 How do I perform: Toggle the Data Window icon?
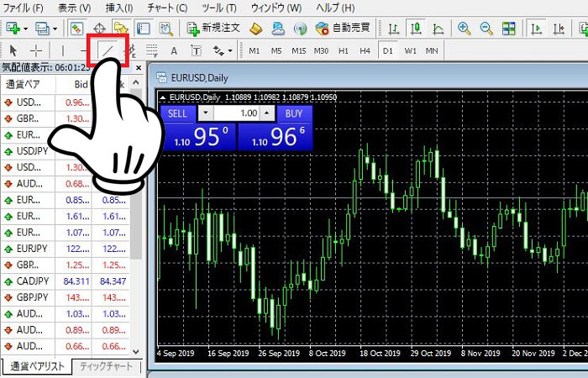tap(99, 28)
